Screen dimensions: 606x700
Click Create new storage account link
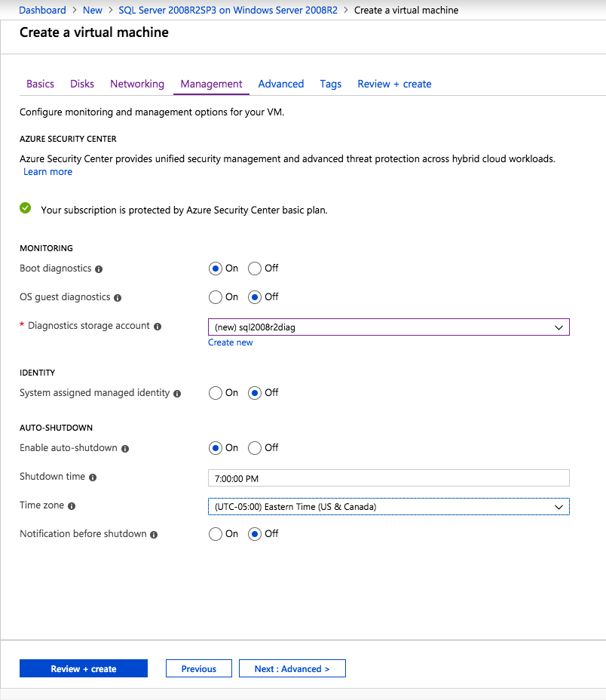[231, 342]
